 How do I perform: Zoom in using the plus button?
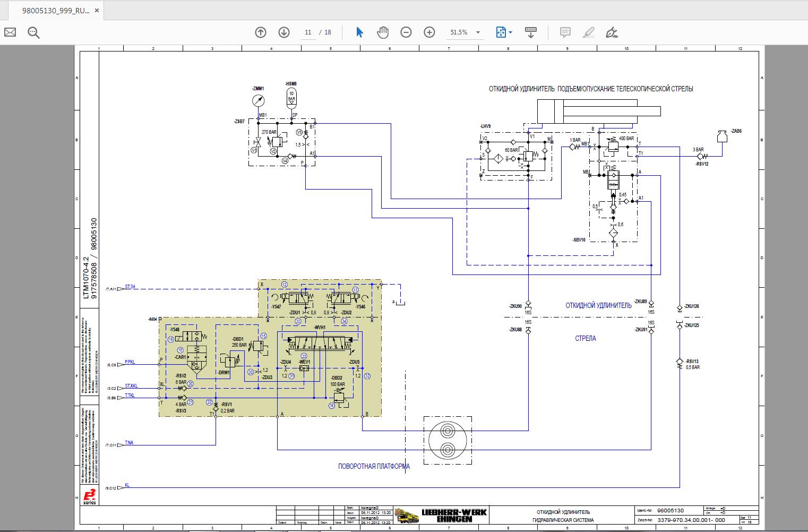[x=429, y=32]
